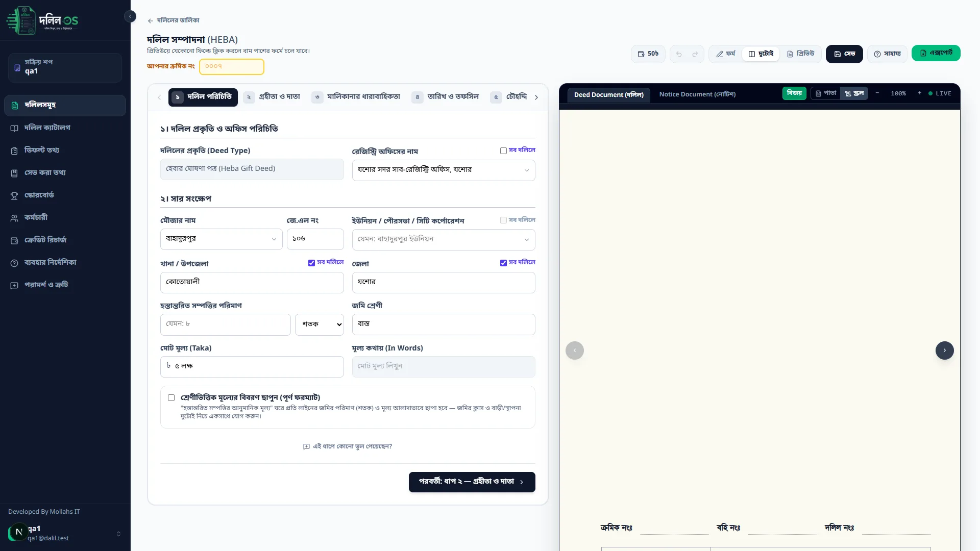Image resolution: width=980 pixels, height=551 pixels.
Task: Click পরবর্তী: ধাপ ২ — গ্রহীতা ও দাতা button
Action: (x=472, y=482)
